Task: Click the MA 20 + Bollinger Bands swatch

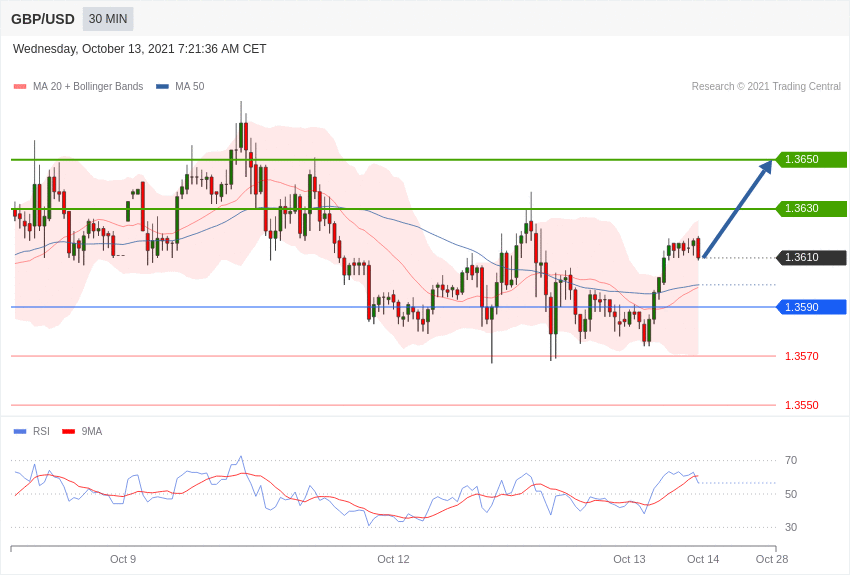Action: (20, 87)
